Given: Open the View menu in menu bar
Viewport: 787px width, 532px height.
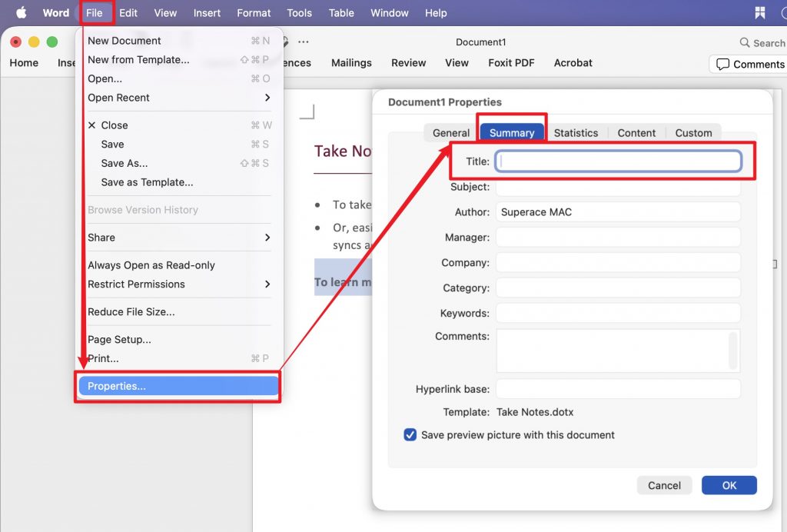Looking at the screenshot, I should pyautogui.click(x=165, y=13).
